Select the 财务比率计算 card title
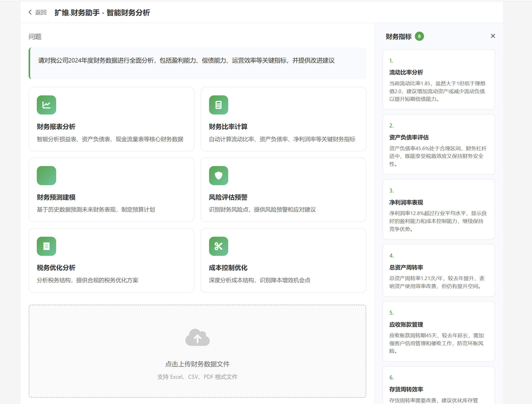This screenshot has width=532, height=404. tap(228, 127)
